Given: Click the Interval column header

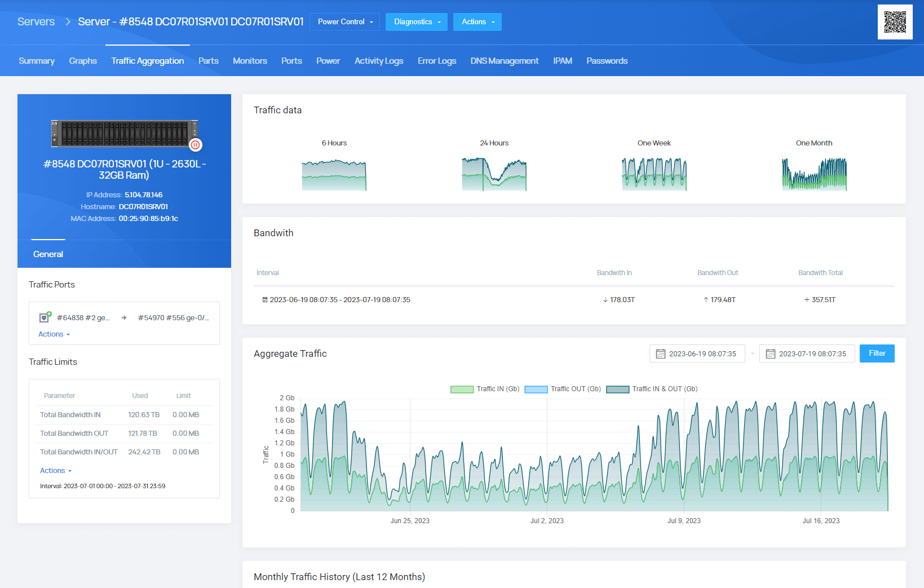Looking at the screenshot, I should pyautogui.click(x=268, y=273).
